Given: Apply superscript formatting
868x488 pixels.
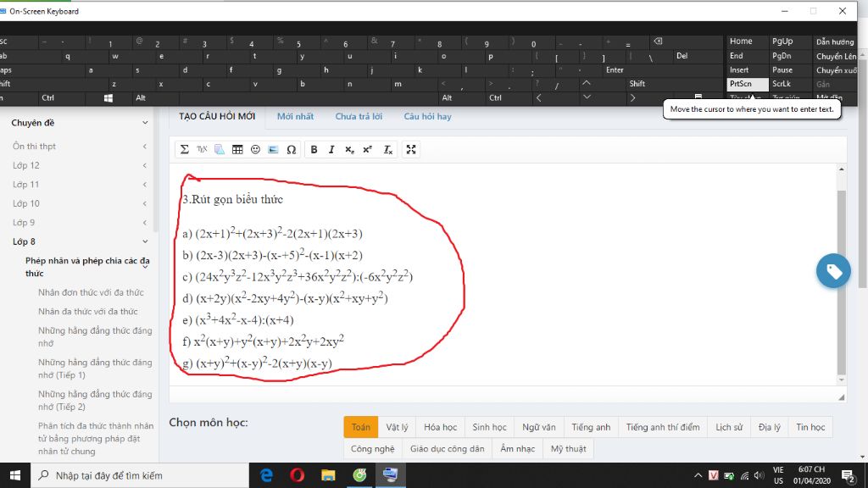Looking at the screenshot, I should [x=368, y=149].
